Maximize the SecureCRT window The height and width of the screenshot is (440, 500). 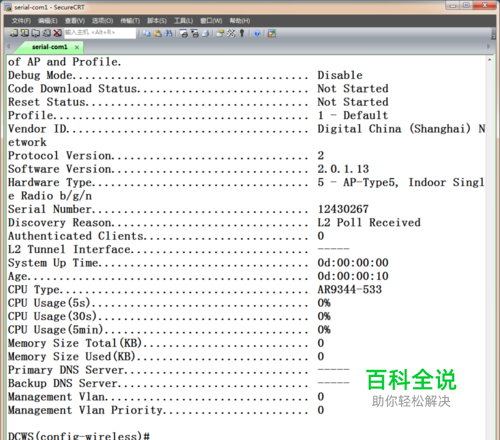tap(467, 5)
